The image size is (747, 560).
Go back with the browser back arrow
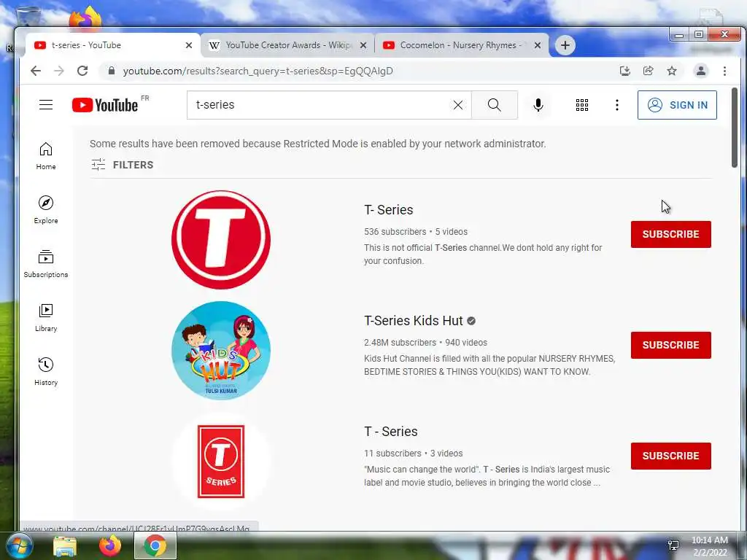(36, 71)
